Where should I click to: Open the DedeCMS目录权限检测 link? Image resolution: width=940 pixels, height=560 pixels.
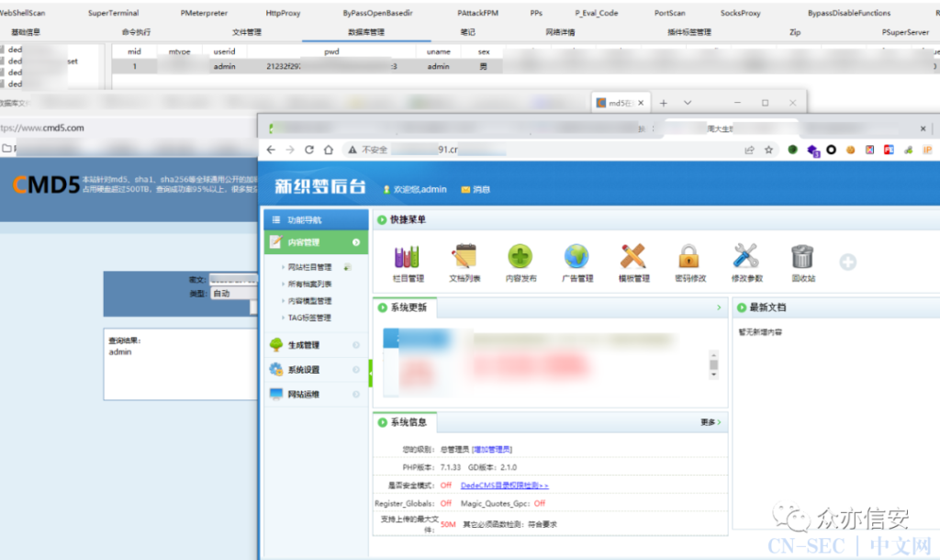tap(504, 485)
